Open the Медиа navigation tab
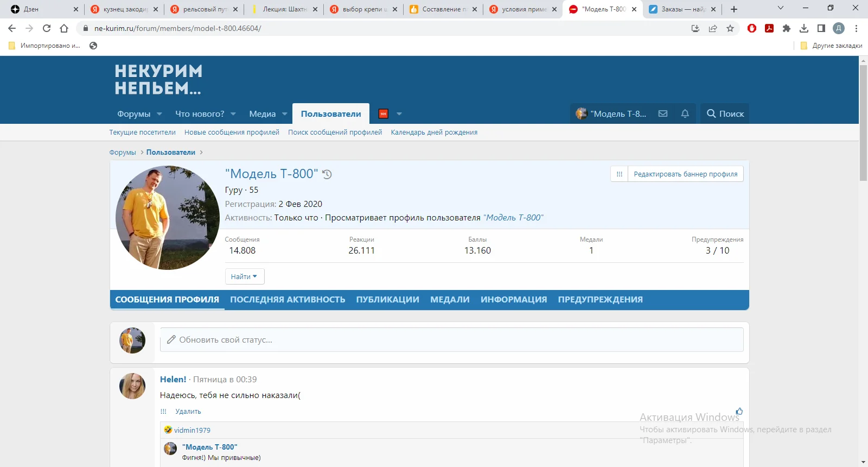This screenshot has width=868, height=467. (263, 114)
